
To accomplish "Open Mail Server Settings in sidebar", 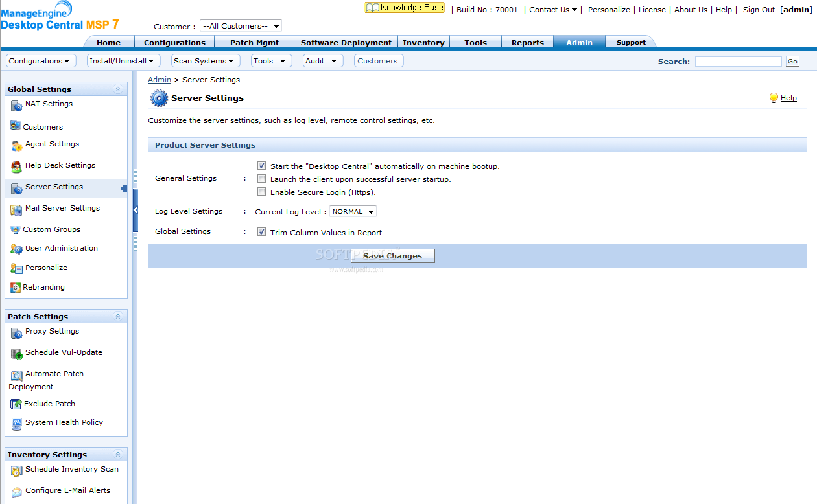I will click(x=62, y=208).
